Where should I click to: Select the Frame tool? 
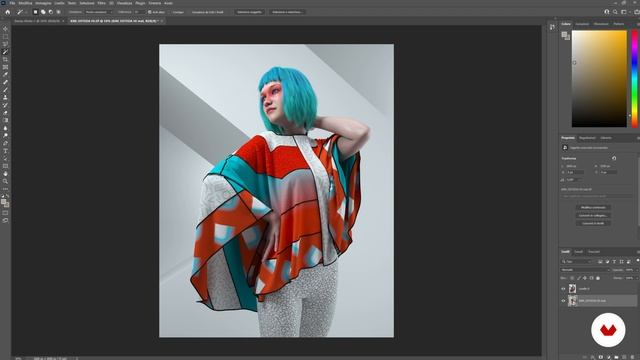(5, 67)
